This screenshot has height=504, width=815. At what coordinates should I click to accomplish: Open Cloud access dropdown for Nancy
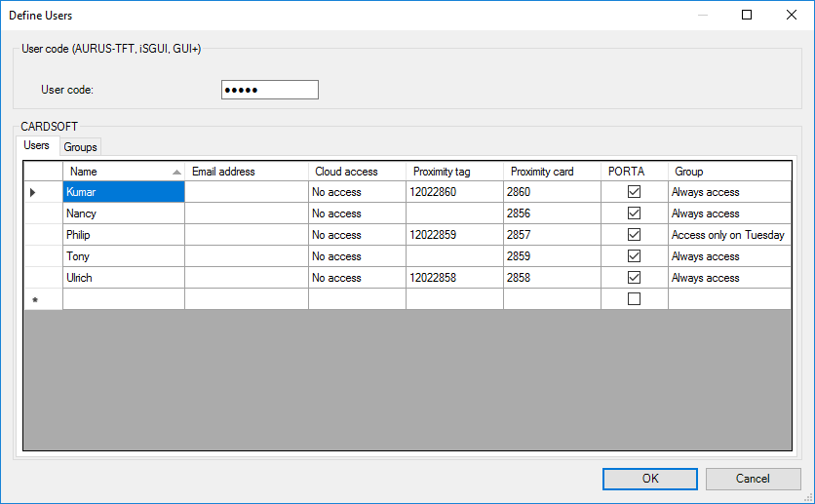pyautogui.click(x=357, y=213)
